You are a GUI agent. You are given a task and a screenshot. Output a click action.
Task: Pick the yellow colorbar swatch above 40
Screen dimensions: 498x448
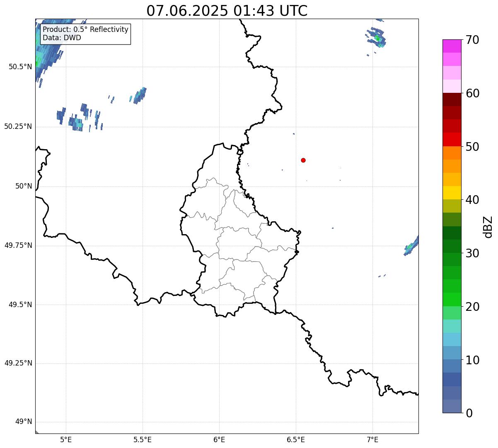click(452, 193)
